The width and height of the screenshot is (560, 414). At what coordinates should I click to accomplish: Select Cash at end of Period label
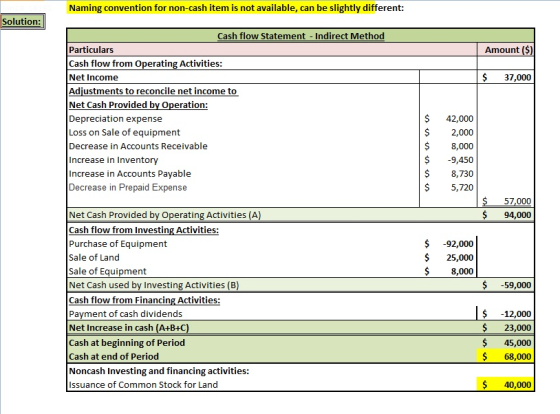tap(114, 356)
